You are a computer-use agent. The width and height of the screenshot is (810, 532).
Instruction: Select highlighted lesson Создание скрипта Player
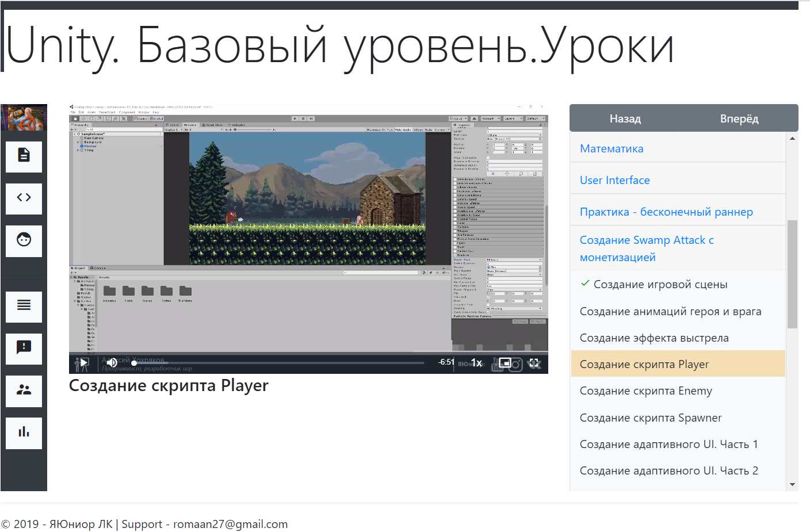click(x=678, y=364)
